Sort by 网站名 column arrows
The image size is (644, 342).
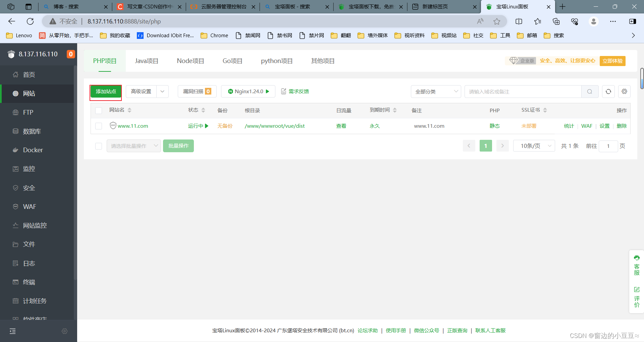pos(129,110)
